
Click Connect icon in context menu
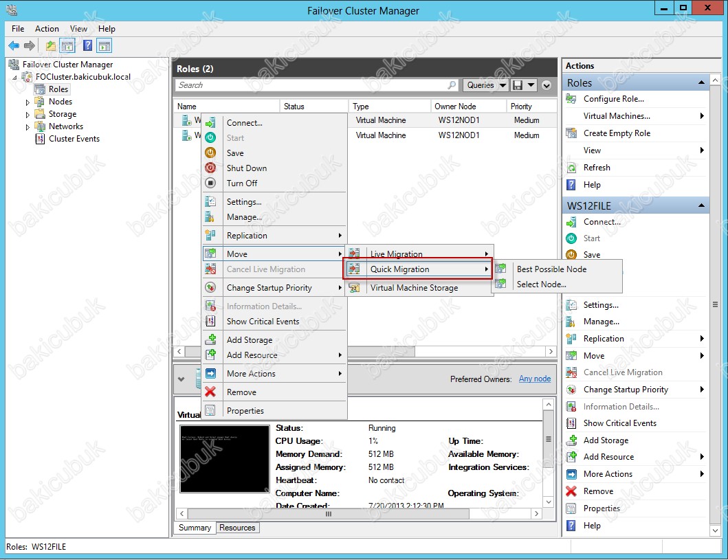[x=210, y=123]
